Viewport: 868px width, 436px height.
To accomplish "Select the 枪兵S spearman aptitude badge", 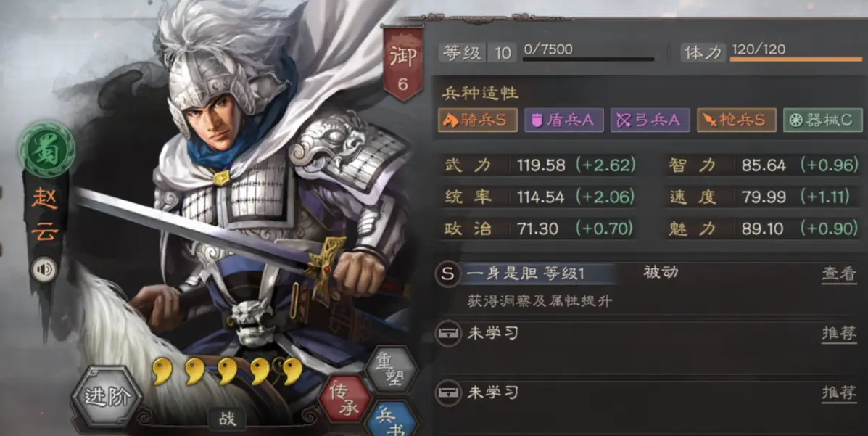I will [736, 120].
